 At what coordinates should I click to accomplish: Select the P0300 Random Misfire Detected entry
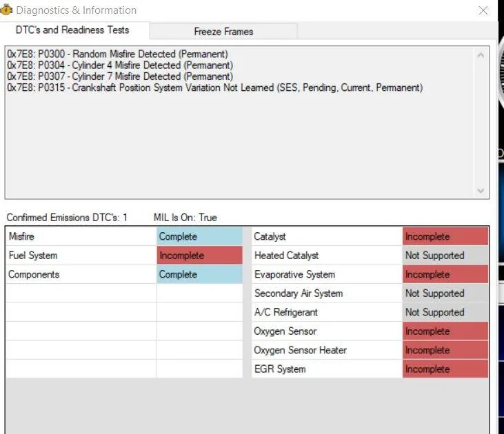pos(118,54)
